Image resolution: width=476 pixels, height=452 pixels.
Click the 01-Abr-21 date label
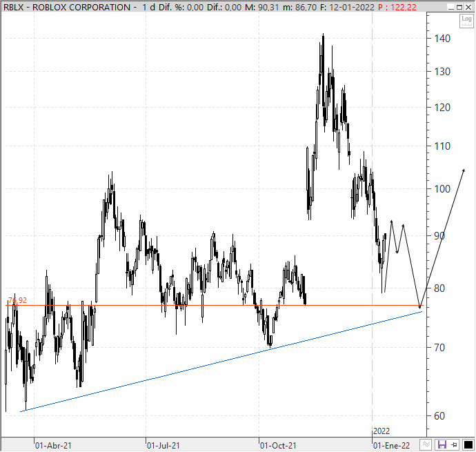coord(53,446)
